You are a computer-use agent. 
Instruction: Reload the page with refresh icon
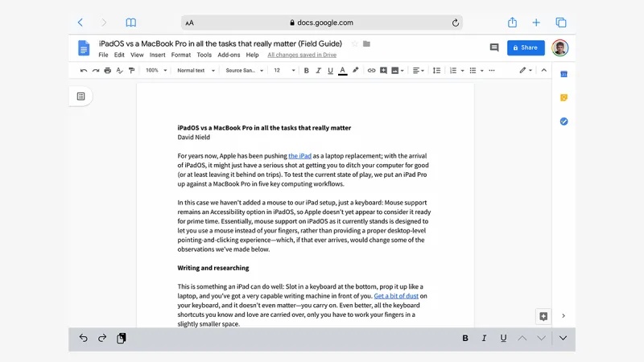click(x=455, y=23)
